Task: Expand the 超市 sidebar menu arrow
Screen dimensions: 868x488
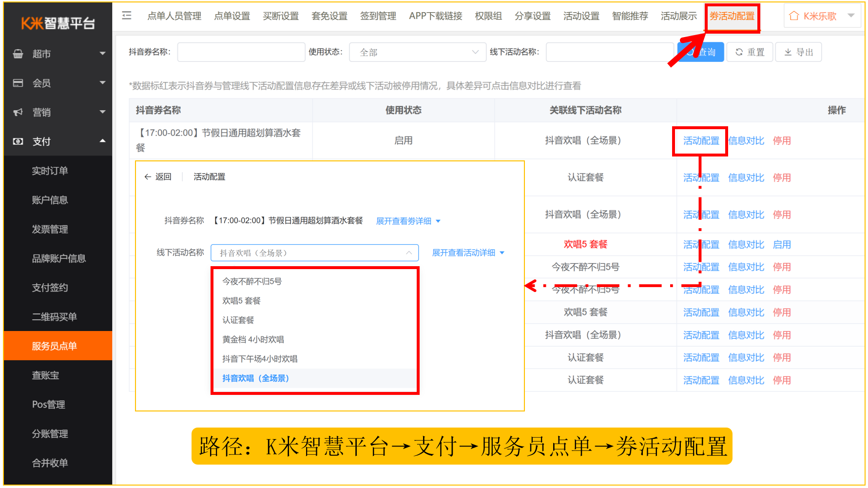Action: (x=102, y=54)
